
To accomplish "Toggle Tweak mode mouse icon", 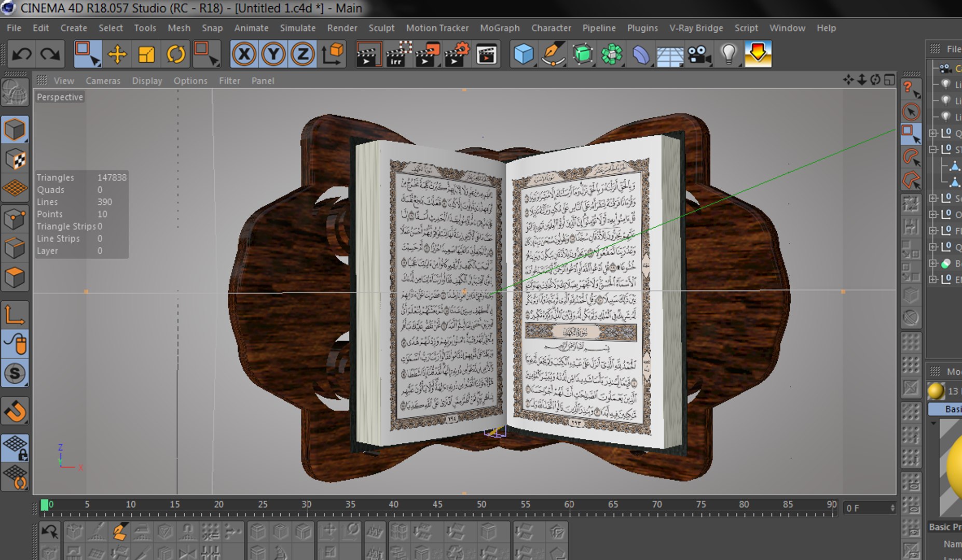I will (15, 344).
